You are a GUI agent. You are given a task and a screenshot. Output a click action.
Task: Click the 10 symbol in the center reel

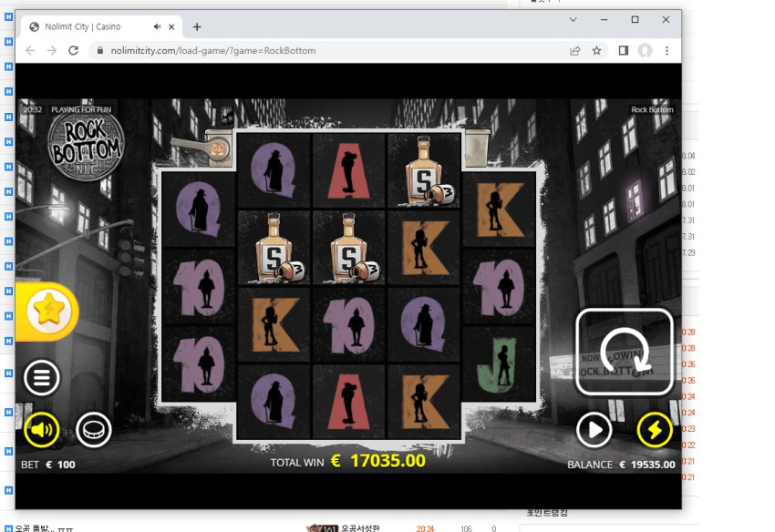[x=348, y=324]
